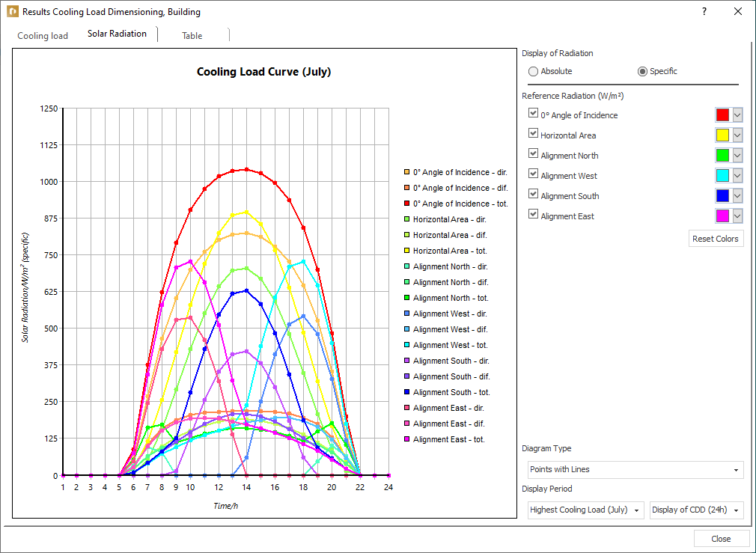Expand color dropdown arrow for Horizontal Area

pos(737,135)
